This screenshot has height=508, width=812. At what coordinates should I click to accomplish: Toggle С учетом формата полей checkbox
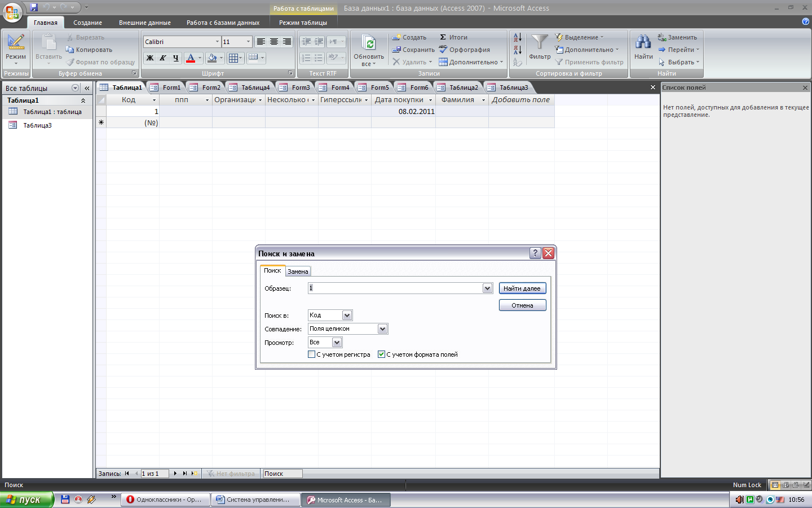click(381, 354)
